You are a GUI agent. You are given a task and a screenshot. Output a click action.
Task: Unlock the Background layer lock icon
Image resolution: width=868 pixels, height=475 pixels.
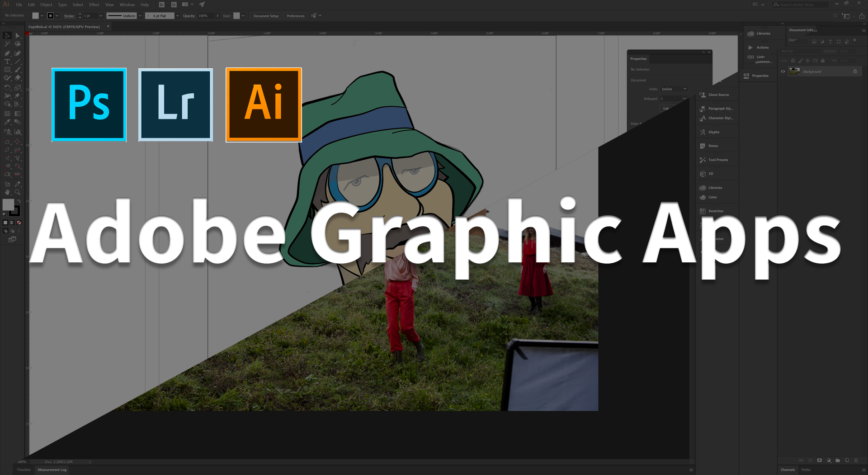click(x=855, y=71)
